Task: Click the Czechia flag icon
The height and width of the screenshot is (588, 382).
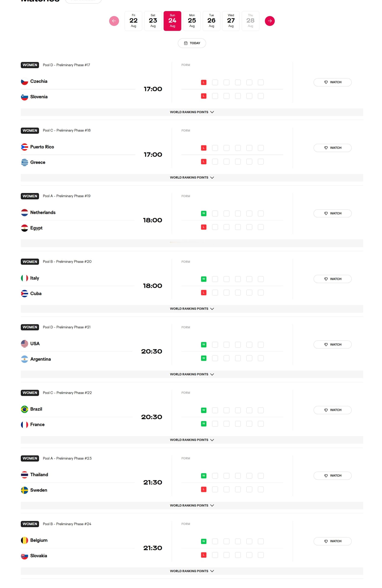Action: (24, 81)
